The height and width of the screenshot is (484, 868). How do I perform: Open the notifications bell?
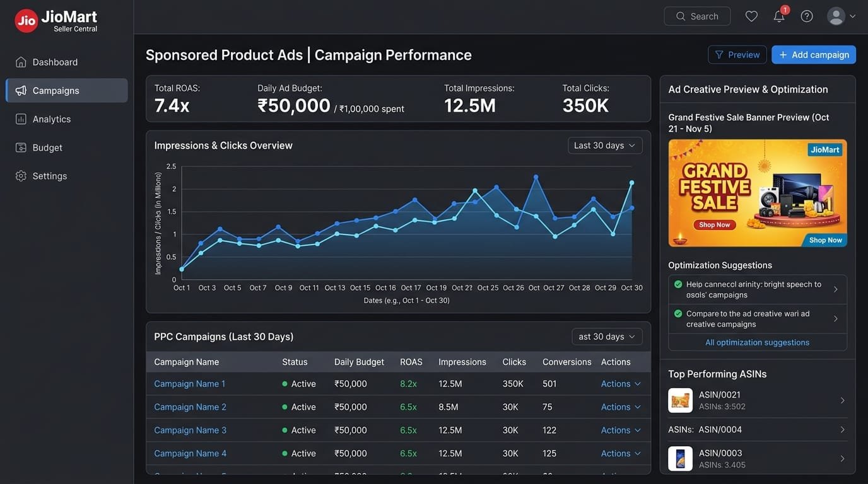(x=779, y=16)
